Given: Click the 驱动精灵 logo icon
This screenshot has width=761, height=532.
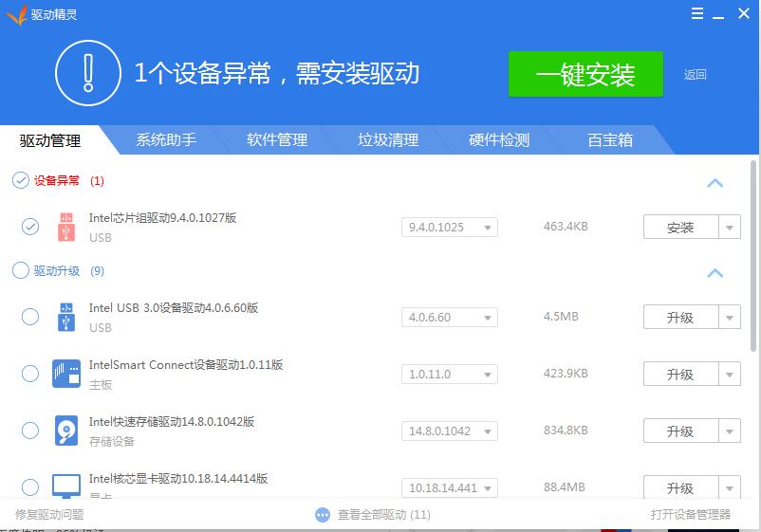Looking at the screenshot, I should coord(15,14).
